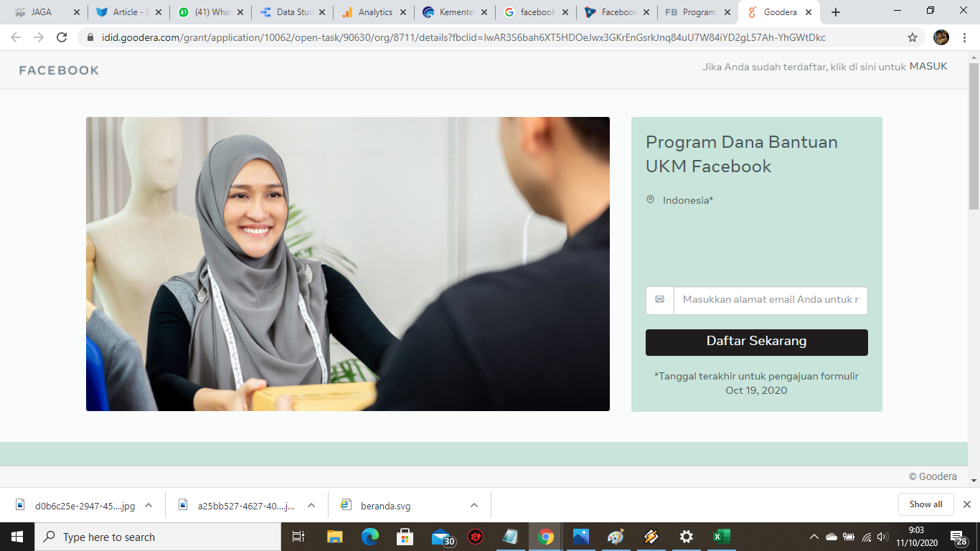Image resolution: width=980 pixels, height=551 pixels.
Task: Switch to the WhatsApp tab
Action: [211, 12]
